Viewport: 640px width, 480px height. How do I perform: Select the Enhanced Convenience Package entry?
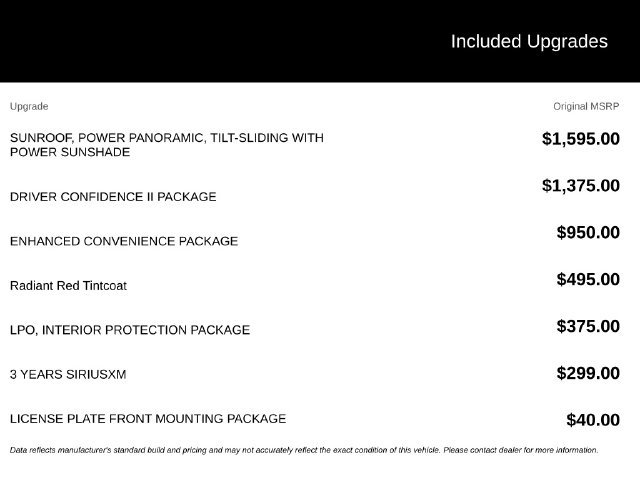click(124, 241)
